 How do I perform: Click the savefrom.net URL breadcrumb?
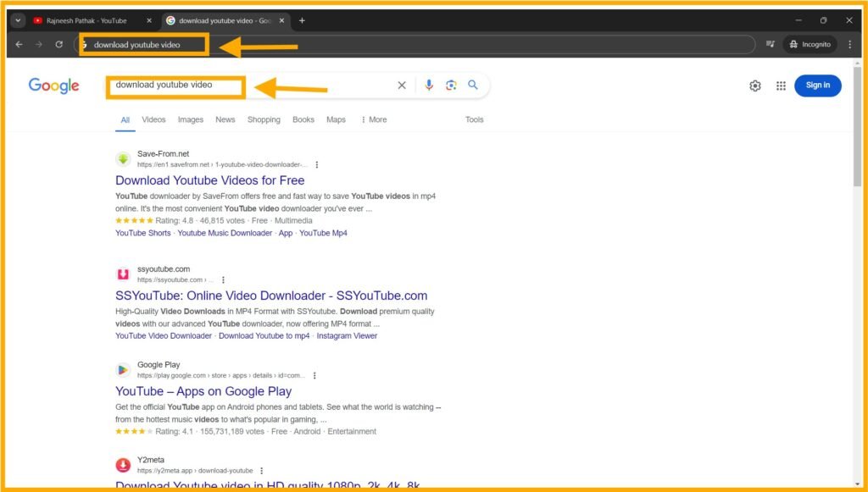[223, 165]
